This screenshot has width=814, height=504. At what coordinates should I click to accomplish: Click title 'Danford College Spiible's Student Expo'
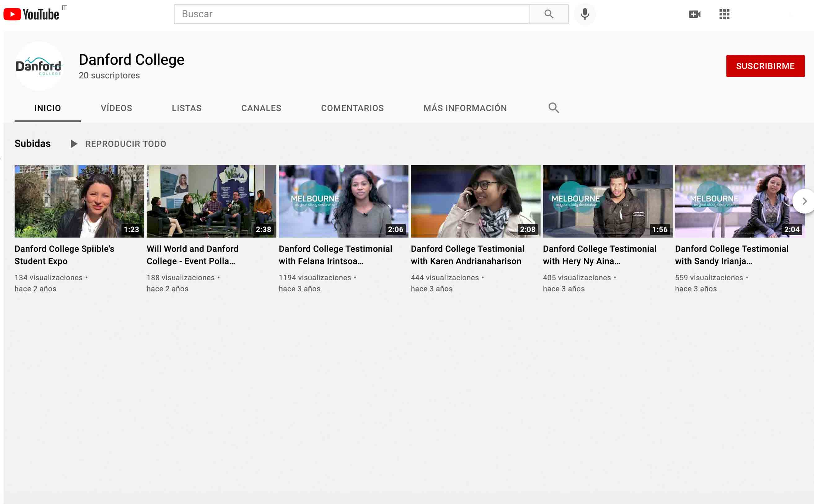tap(65, 255)
